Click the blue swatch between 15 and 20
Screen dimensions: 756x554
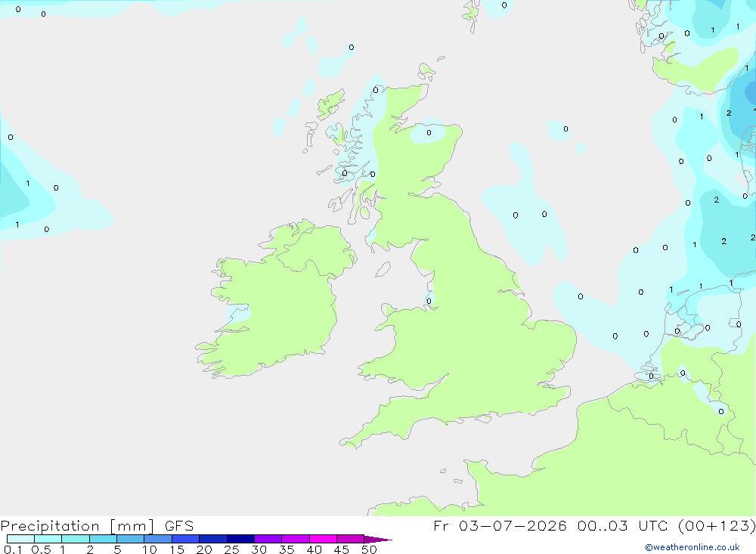(186, 539)
